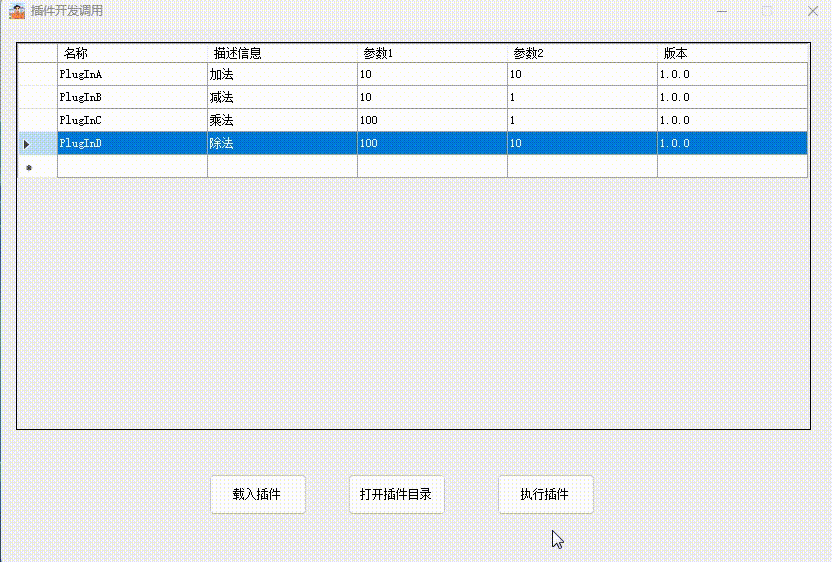The image size is (832, 562).
Task: Sort by the 名称 column header
Action: click(132, 53)
